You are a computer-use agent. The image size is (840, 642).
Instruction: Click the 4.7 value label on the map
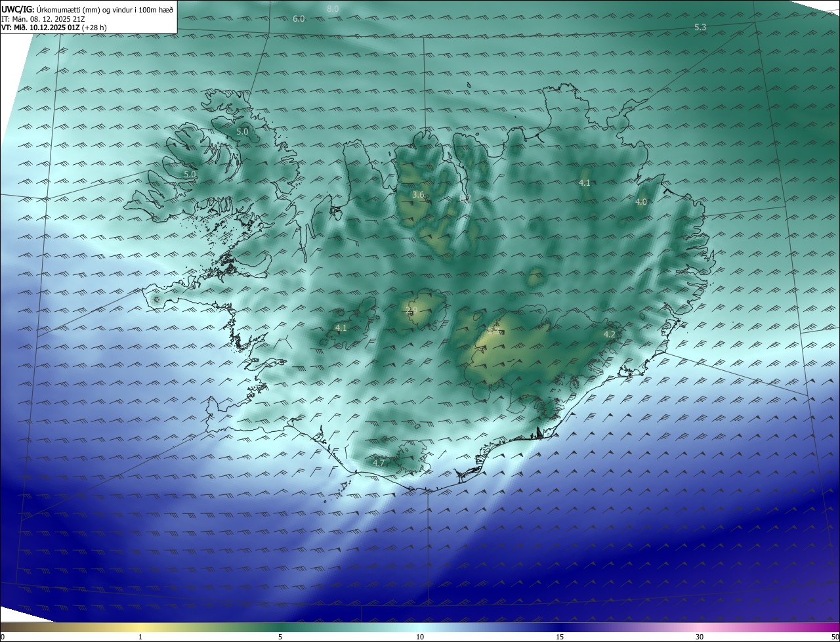coord(379,463)
